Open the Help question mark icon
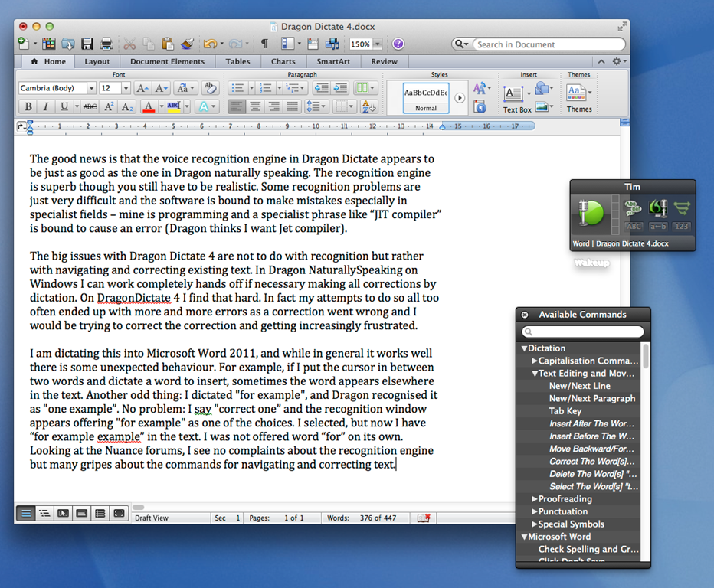Viewport: 714px width, 588px height. (398, 44)
